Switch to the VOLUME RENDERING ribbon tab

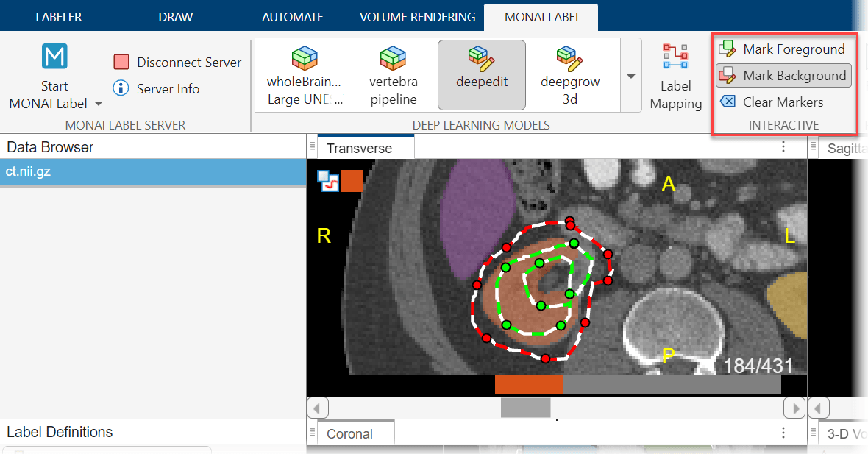pos(417,15)
